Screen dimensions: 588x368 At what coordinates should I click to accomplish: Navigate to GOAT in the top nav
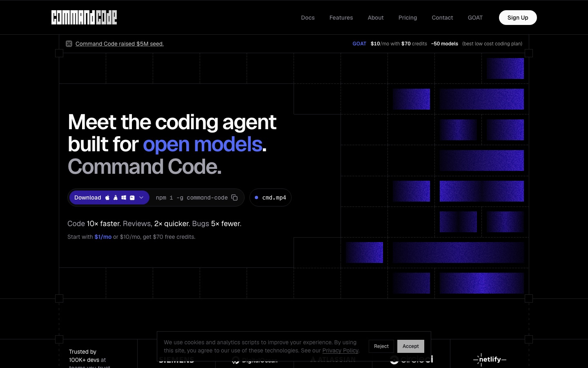[475, 18]
